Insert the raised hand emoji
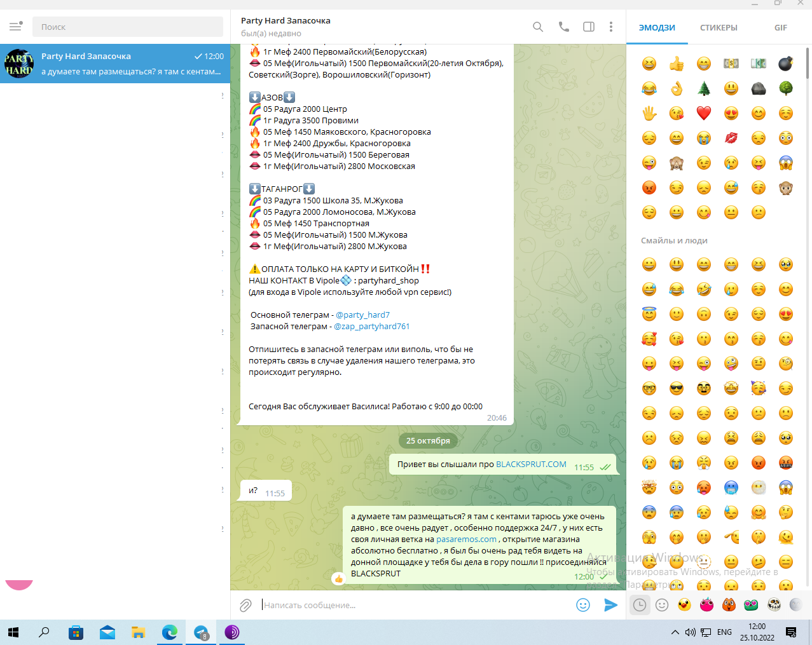The width and height of the screenshot is (812, 645). click(649, 113)
